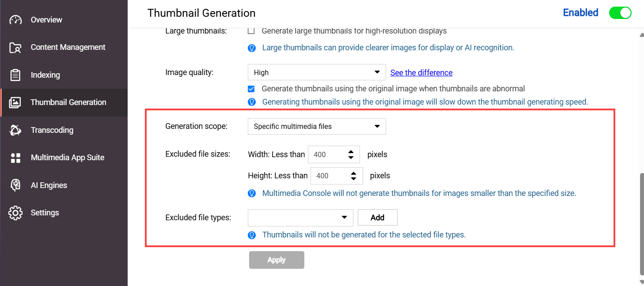Click the tip icon below excluded file sizes
The height and width of the screenshot is (286, 644).
tap(252, 193)
